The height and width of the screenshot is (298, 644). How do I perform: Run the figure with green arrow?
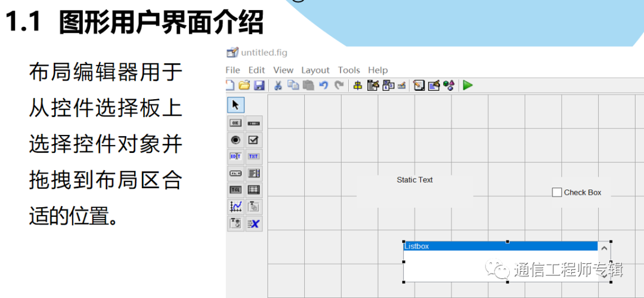click(x=467, y=85)
